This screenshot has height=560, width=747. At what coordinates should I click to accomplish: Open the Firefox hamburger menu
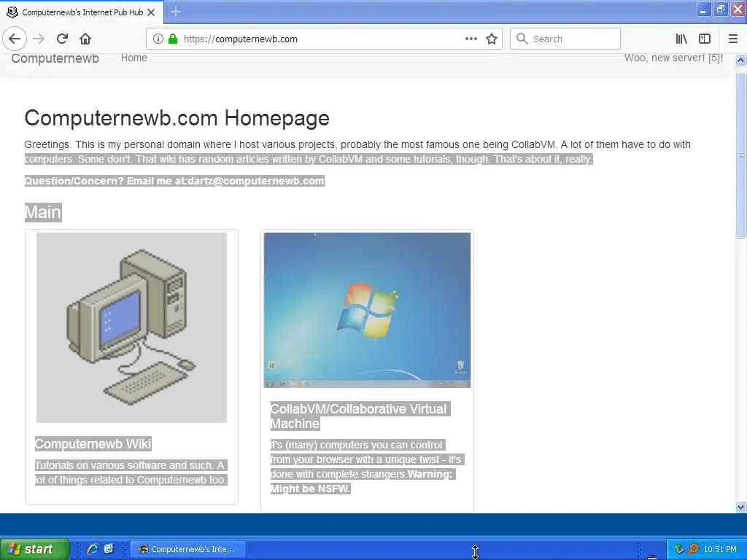(733, 39)
